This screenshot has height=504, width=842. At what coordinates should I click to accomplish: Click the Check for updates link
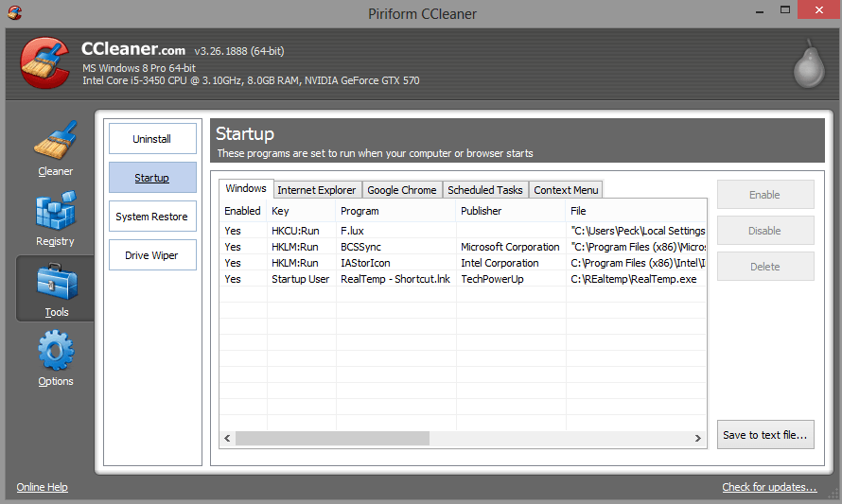(x=769, y=487)
